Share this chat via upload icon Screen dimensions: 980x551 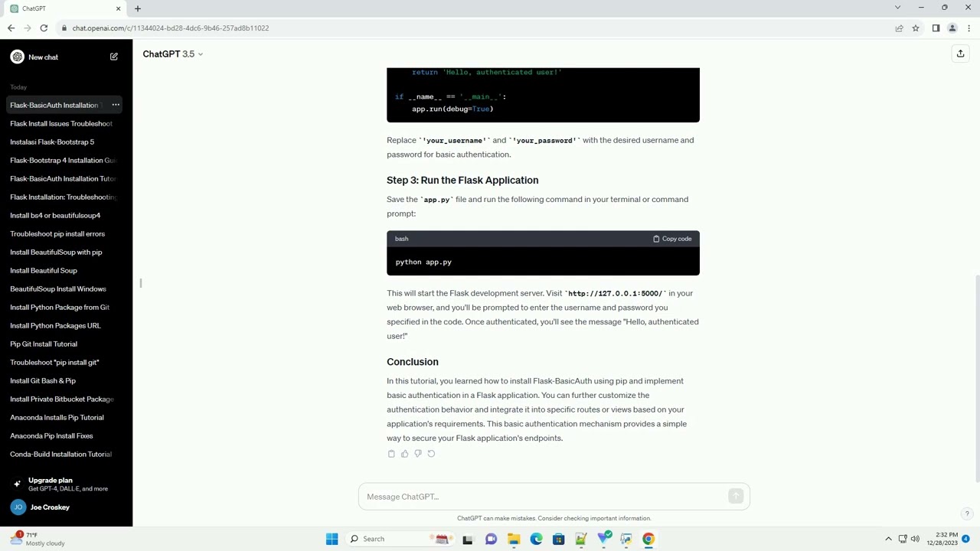click(960, 54)
